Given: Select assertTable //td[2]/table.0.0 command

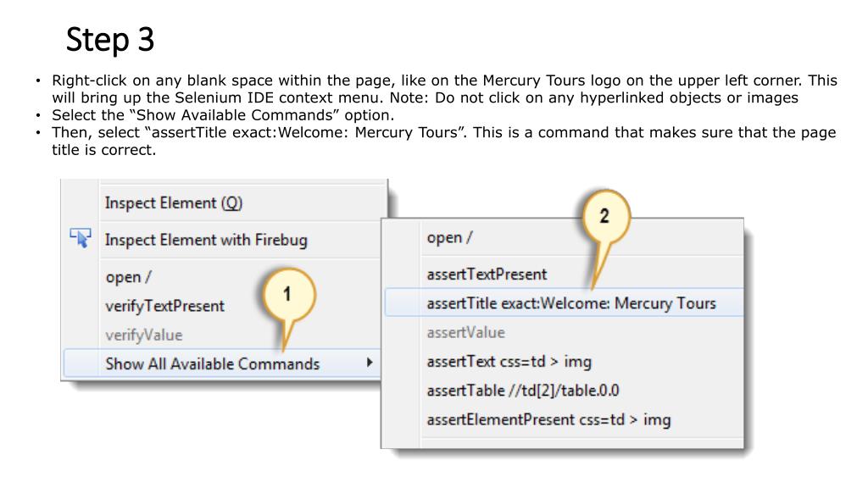Looking at the screenshot, I should [x=522, y=391].
